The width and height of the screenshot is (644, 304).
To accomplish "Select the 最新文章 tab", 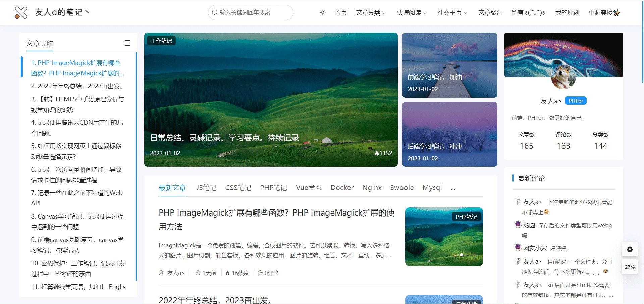I will [172, 188].
